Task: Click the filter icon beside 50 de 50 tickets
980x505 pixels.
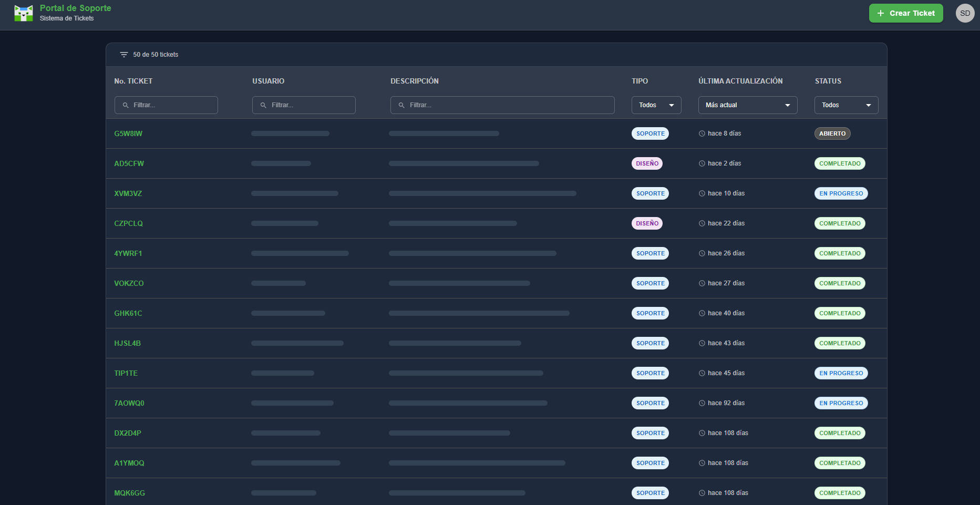Action: point(124,55)
